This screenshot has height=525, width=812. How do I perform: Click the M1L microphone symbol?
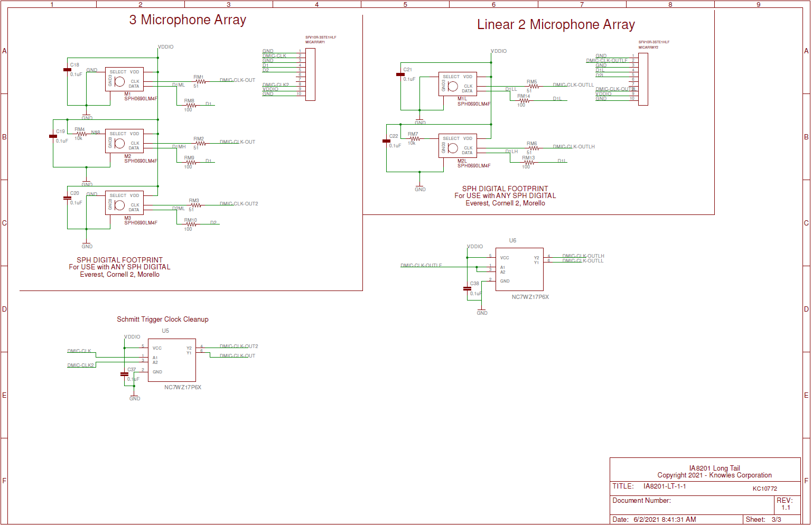click(458, 84)
